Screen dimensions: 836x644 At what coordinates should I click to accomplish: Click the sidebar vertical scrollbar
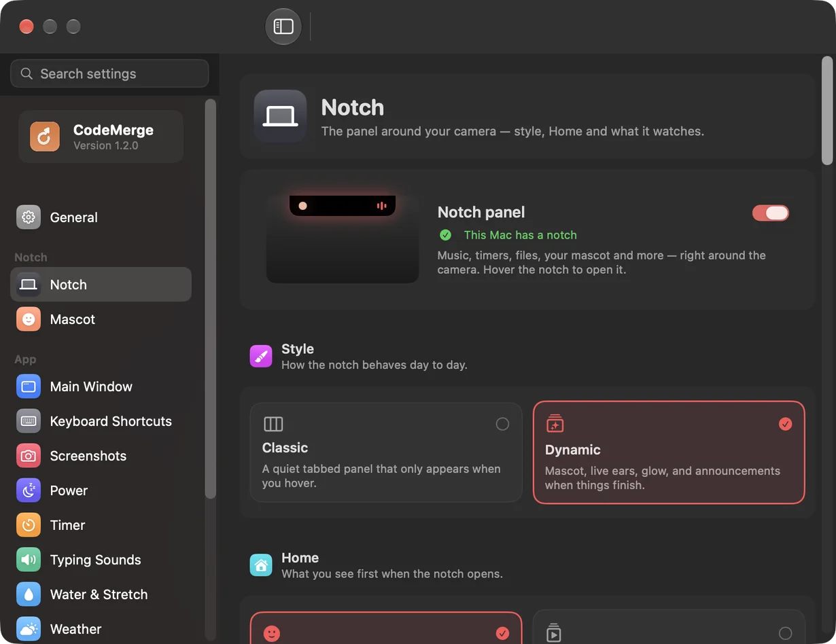tap(210, 299)
